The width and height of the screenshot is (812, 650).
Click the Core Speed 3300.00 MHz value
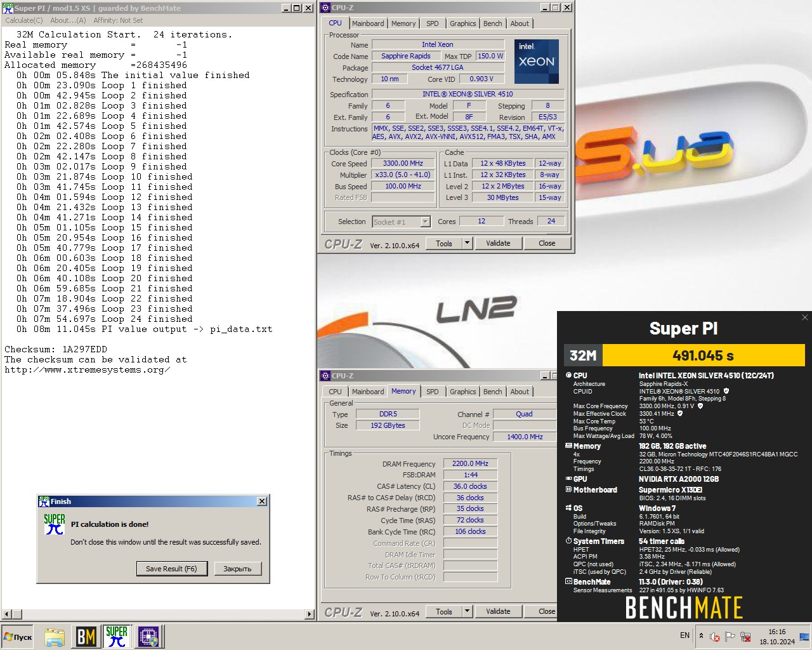[x=403, y=163]
